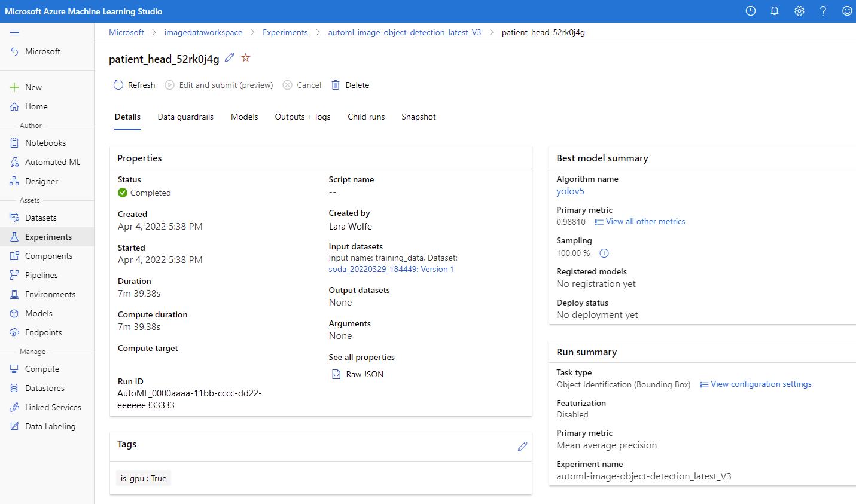Open the yolov5 algorithm link

point(570,191)
